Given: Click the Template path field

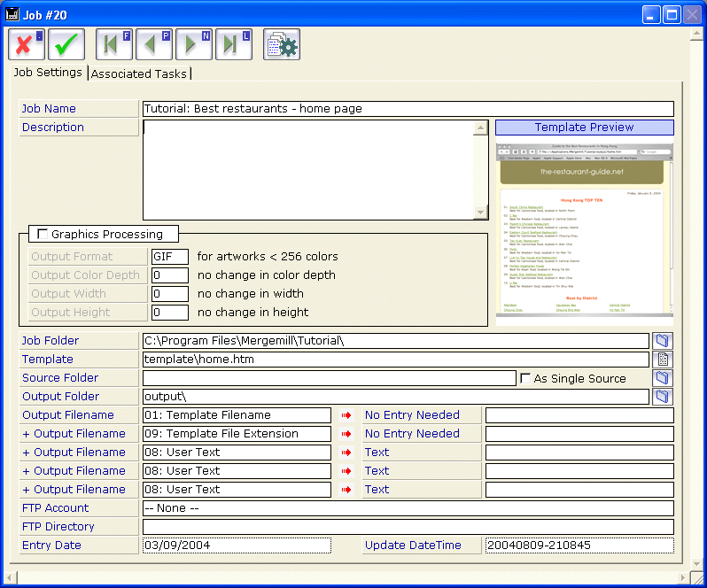Looking at the screenshot, I should coord(396,360).
